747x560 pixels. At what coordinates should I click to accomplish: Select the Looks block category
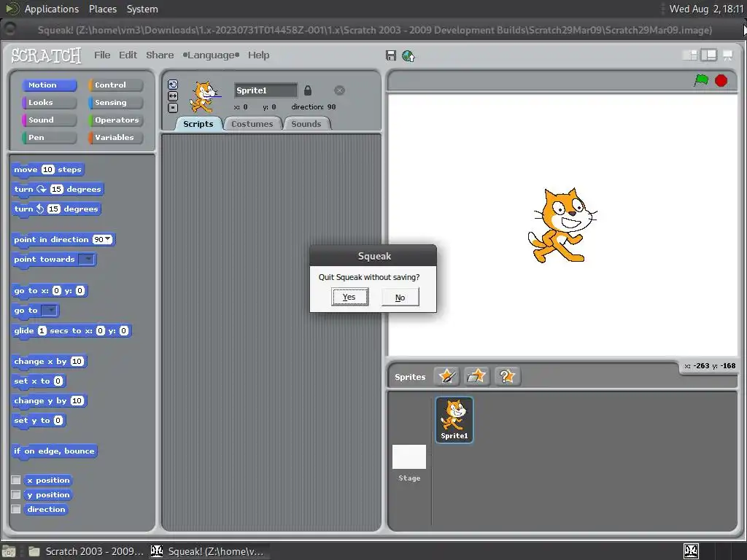(x=49, y=102)
